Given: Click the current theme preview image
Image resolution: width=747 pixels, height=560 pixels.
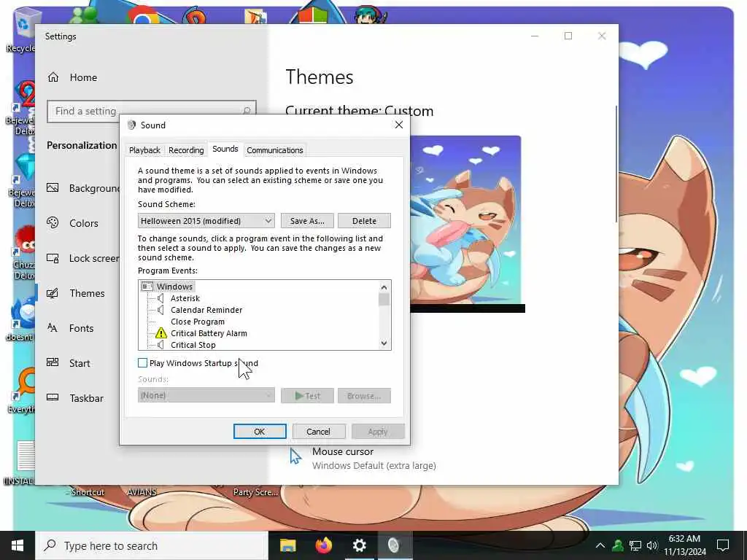Looking at the screenshot, I should click(x=465, y=220).
